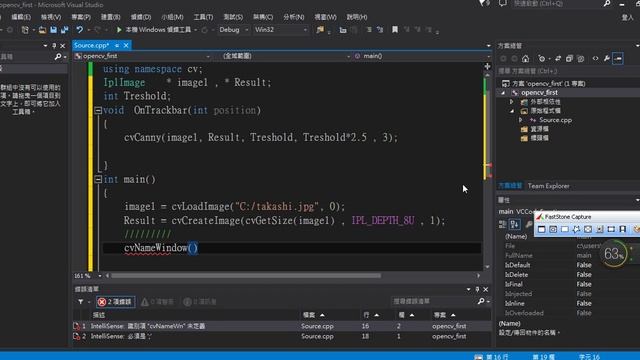Open the 說明(H) menu
Viewport: 640px width, 360px height.
click(x=357, y=17)
